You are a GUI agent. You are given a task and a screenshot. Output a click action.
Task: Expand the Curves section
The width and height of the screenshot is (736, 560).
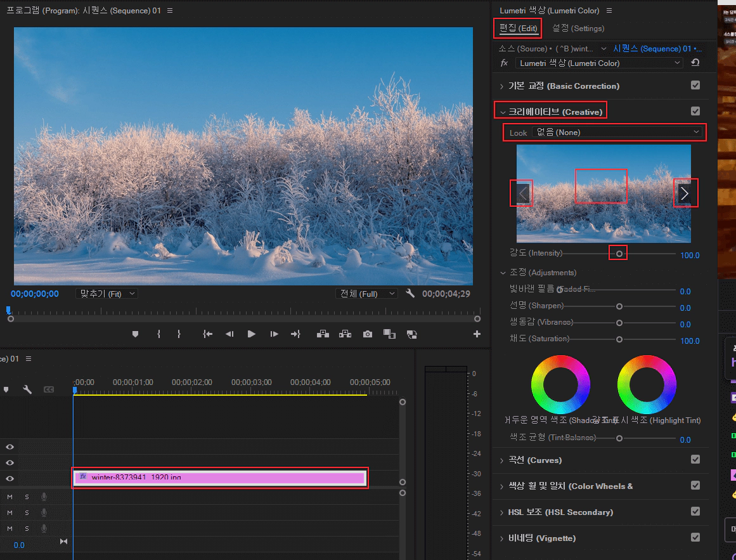[x=502, y=460]
